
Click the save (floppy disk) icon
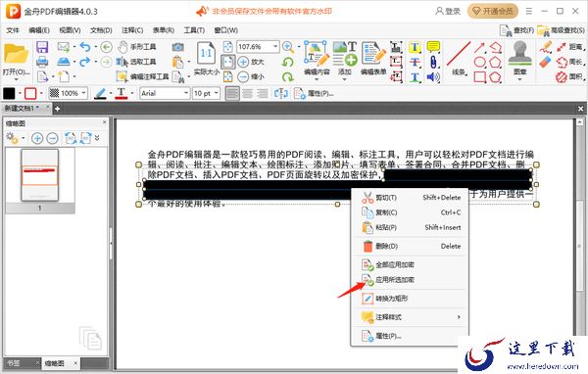click(42, 47)
